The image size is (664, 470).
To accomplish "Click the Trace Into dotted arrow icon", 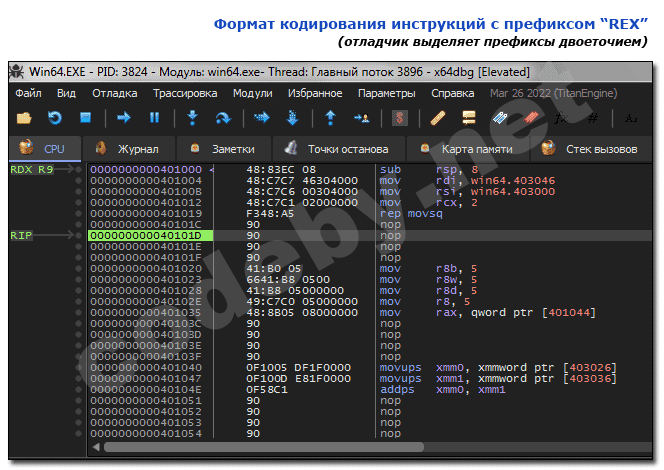I will pyautogui.click(x=262, y=117).
